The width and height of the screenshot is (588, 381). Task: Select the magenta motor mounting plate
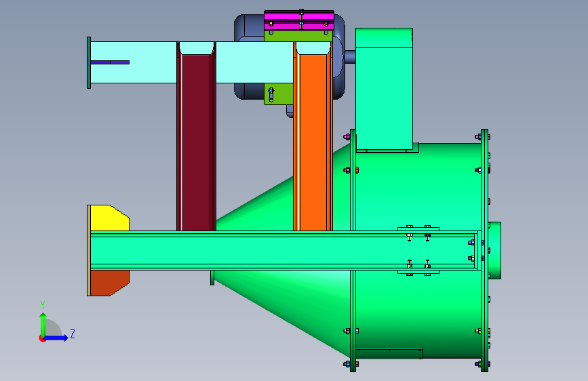(299, 20)
